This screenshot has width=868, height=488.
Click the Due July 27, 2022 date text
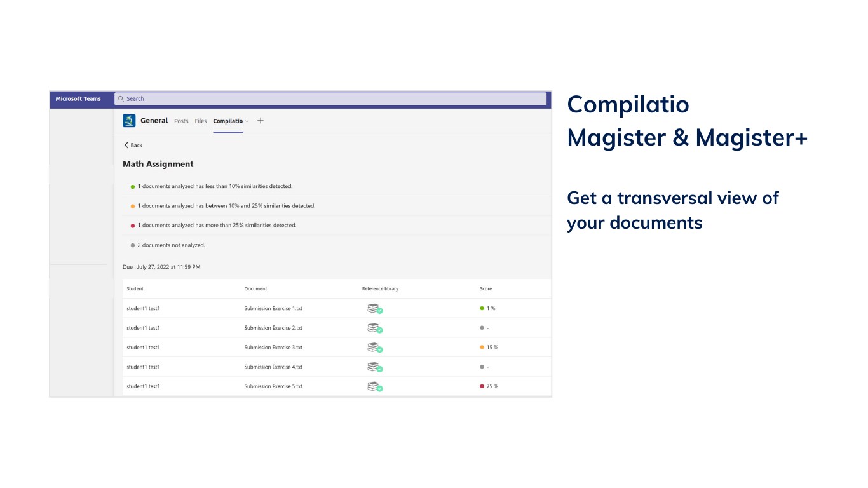[x=161, y=268]
